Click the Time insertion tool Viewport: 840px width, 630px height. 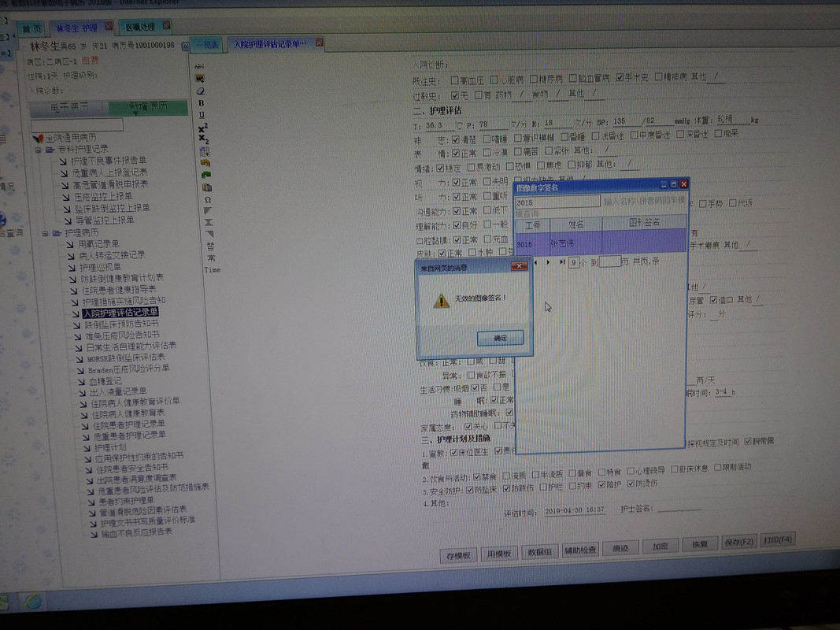[x=212, y=269]
